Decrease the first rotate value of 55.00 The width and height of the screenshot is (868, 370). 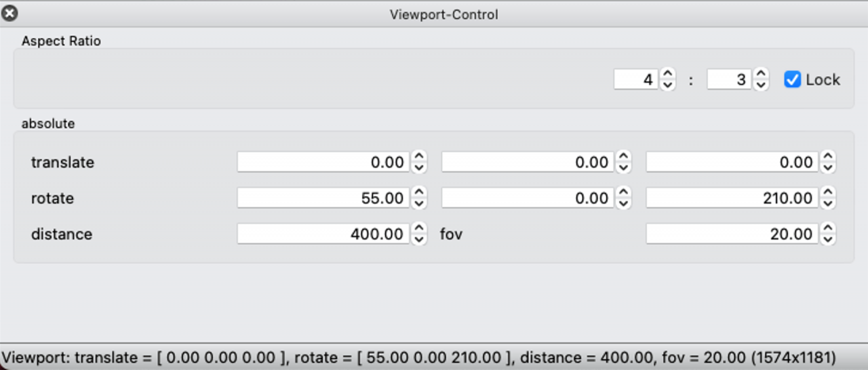(x=420, y=204)
